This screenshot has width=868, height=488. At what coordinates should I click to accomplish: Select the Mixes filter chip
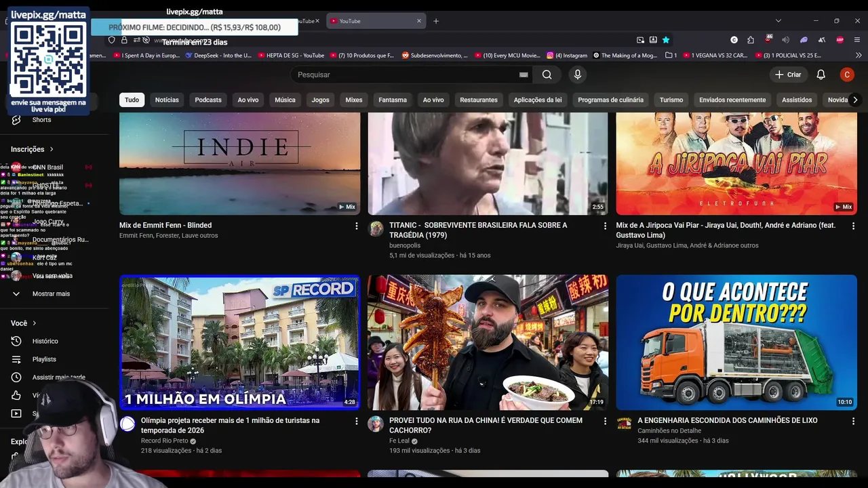pos(354,100)
